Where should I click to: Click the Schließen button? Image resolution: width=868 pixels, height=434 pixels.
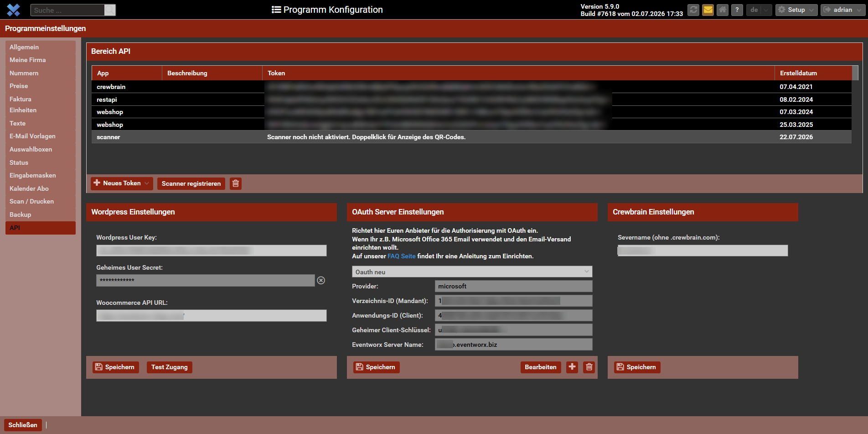[23, 425]
